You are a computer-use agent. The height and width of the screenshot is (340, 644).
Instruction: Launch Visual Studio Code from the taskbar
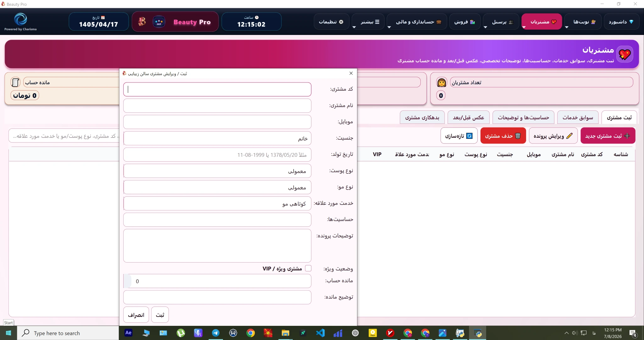320,333
